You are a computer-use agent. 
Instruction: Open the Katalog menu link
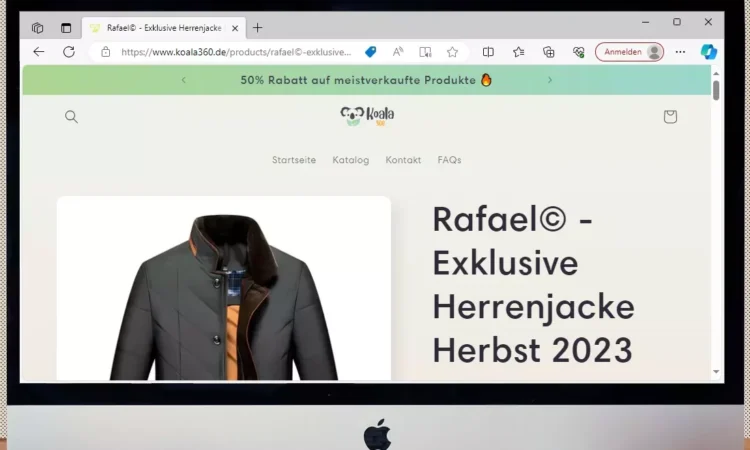[351, 160]
